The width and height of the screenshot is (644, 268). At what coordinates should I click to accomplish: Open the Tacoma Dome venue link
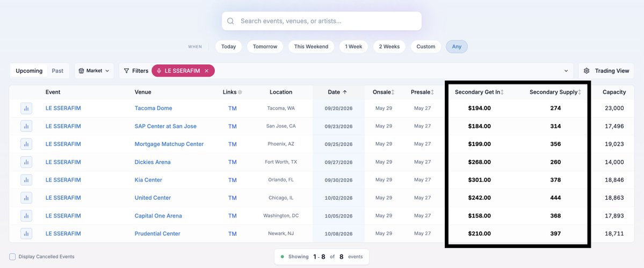[x=153, y=108]
